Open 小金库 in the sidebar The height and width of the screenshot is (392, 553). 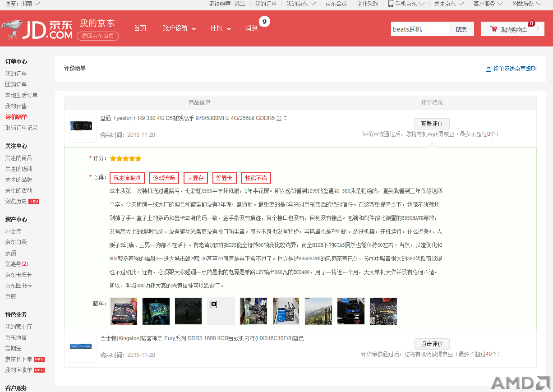[13, 231]
